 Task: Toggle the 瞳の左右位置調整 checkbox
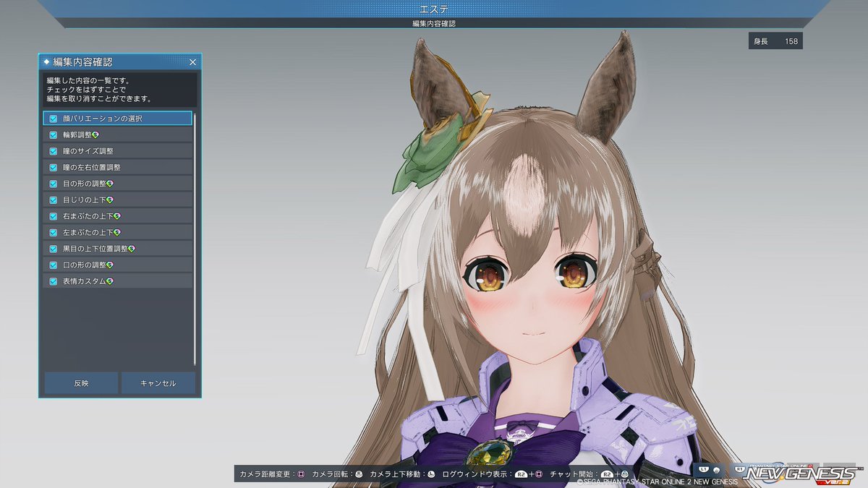(x=54, y=167)
